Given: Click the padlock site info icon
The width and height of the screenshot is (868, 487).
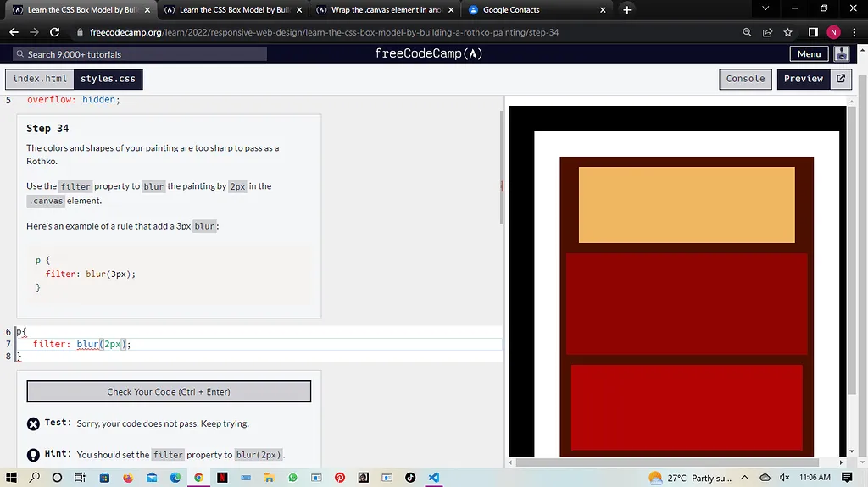Looking at the screenshot, I should tap(80, 32).
